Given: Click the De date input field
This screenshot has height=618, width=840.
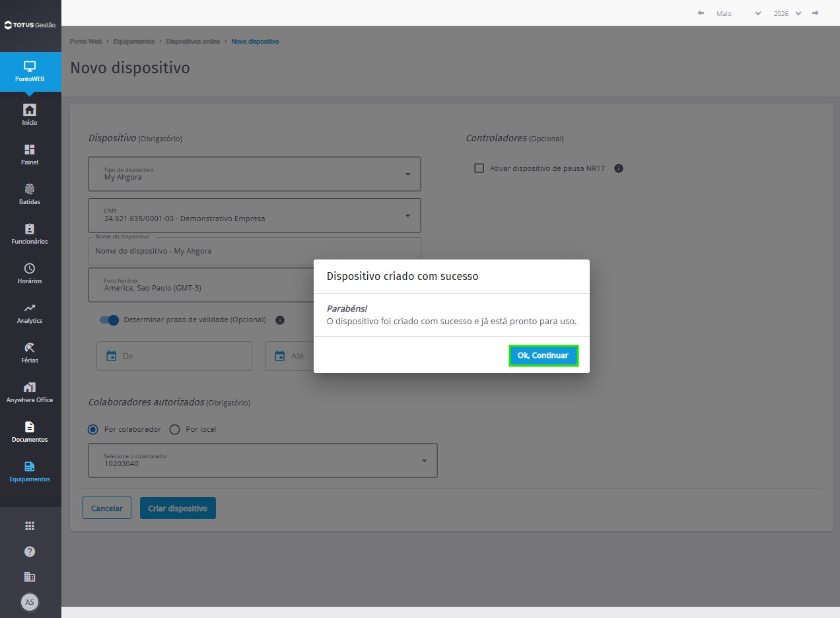Looking at the screenshot, I should click(174, 356).
